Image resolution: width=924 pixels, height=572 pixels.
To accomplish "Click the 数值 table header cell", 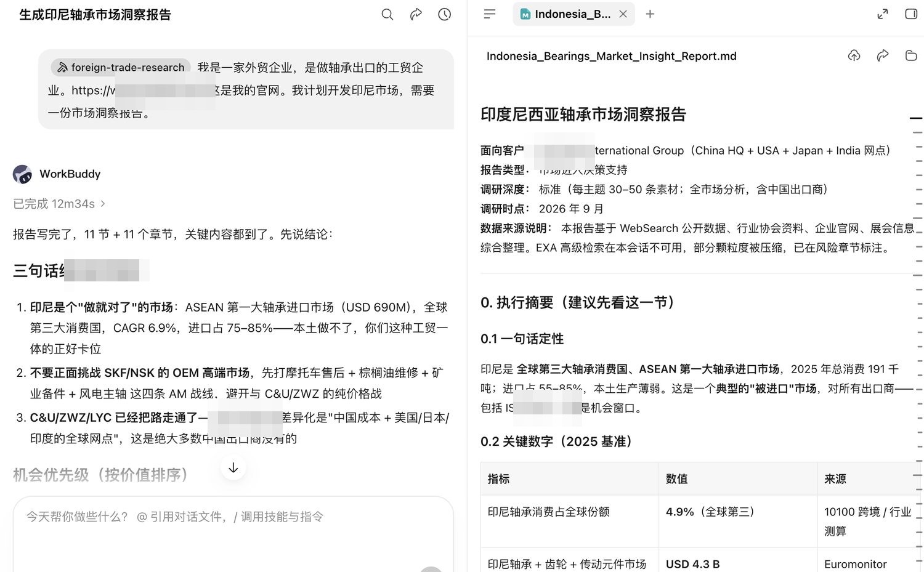I will (x=738, y=479).
